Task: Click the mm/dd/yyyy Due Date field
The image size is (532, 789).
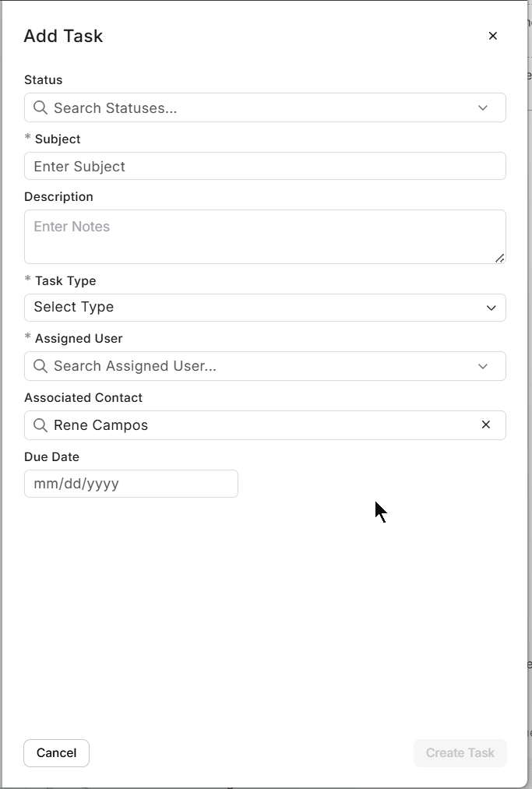Action: (131, 484)
